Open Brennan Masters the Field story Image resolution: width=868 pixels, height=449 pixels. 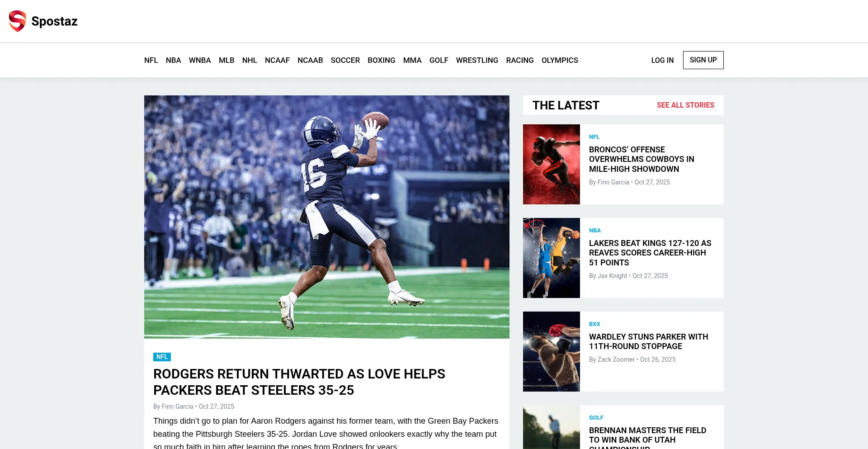(647, 435)
